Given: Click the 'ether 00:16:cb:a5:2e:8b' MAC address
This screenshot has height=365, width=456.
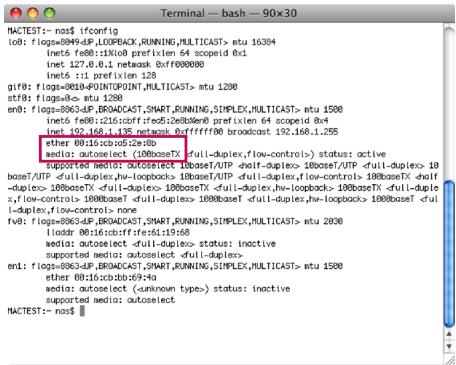Looking at the screenshot, I should [x=101, y=143].
